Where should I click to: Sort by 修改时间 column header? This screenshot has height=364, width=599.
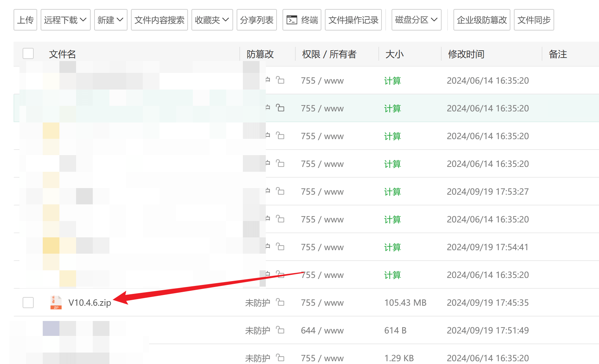point(466,54)
